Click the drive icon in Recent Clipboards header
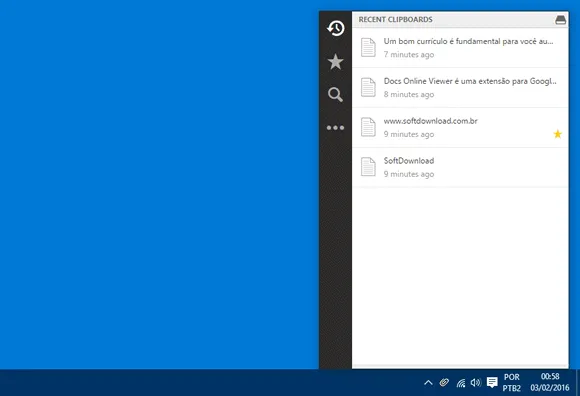The width and height of the screenshot is (580, 396). pyautogui.click(x=560, y=20)
